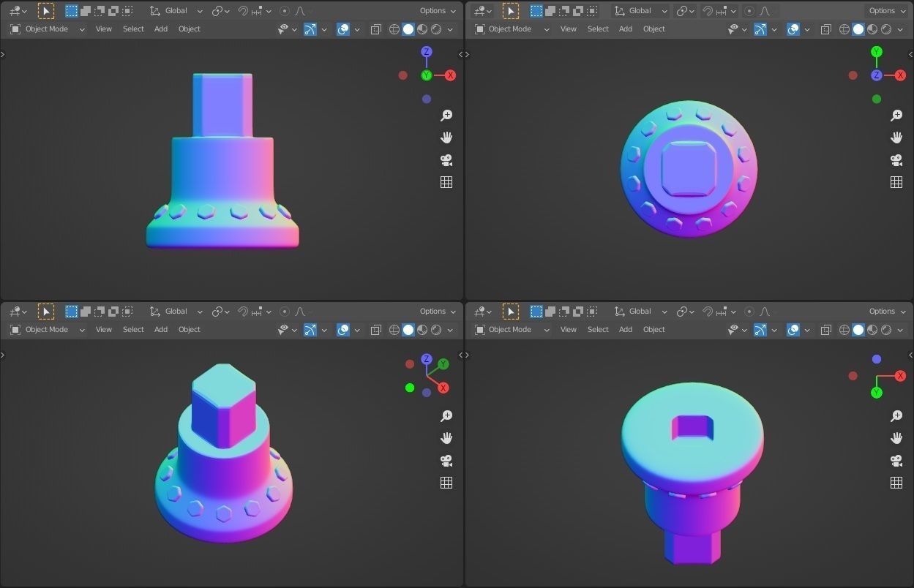Open Global orientation dropdown in bottom-left viewport

[x=176, y=312]
